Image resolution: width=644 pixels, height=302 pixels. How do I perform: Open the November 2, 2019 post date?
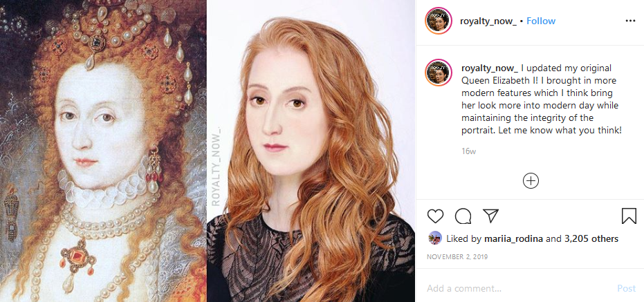[459, 257]
